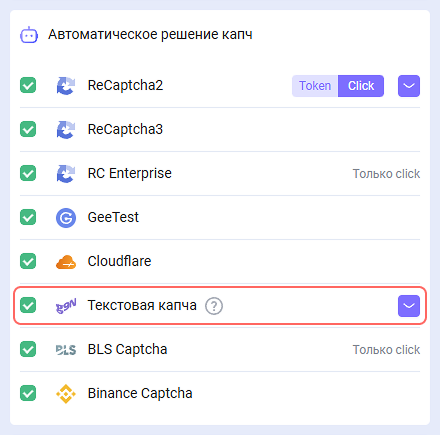Toggle the Cloudflare checkbox

[x=28, y=261]
